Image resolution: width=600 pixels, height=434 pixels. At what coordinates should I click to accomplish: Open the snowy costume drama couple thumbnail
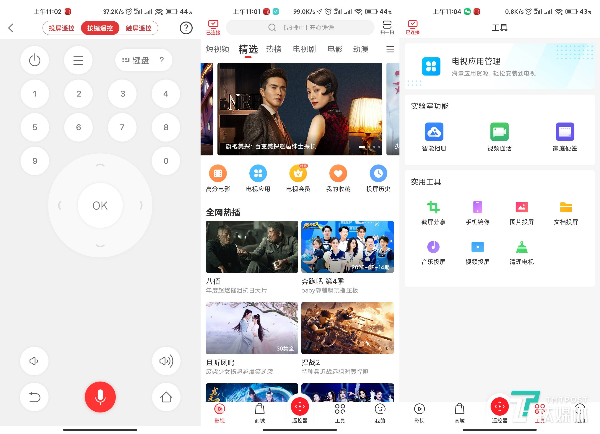(x=252, y=328)
